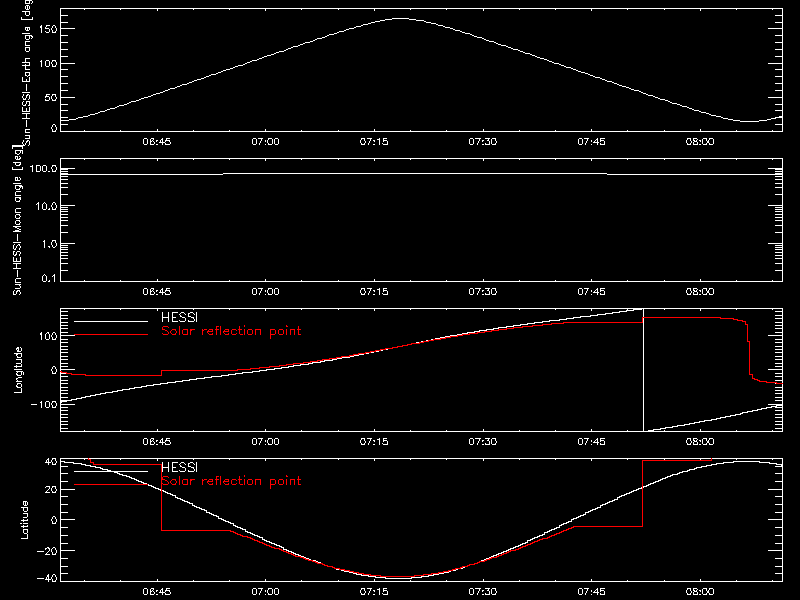
Task: Click 07:45 under the Latitude plot
Action: click(x=591, y=592)
